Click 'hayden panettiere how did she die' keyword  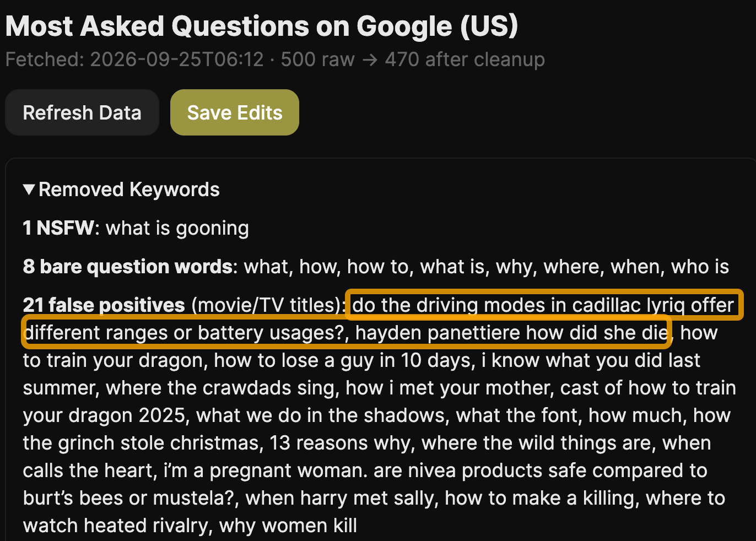click(x=512, y=333)
